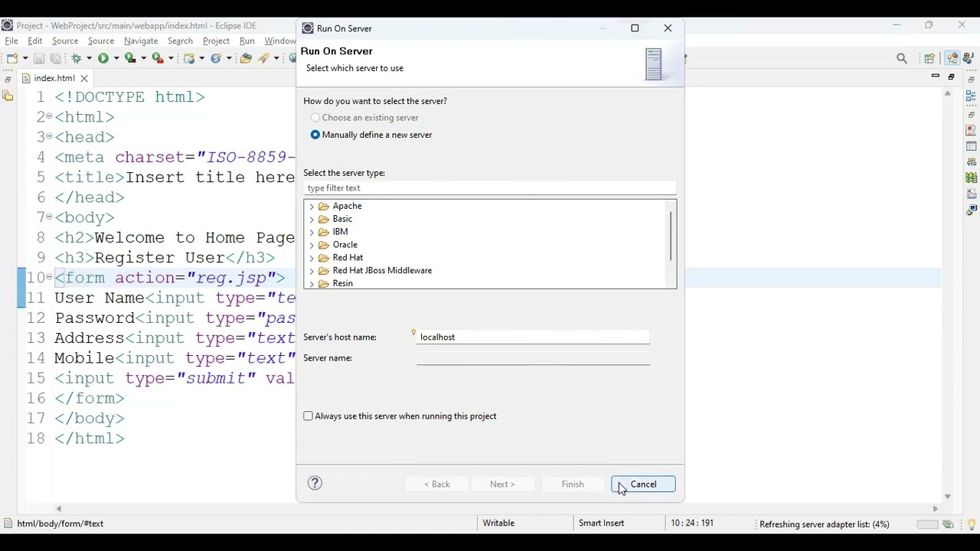Close the index.html editor tab
This screenshot has height=551, width=980.
click(x=84, y=78)
